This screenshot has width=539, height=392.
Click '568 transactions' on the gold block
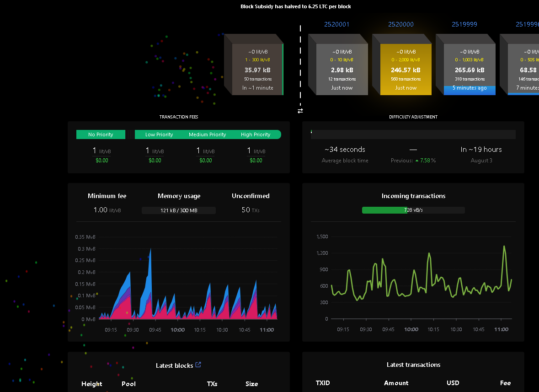406,79
